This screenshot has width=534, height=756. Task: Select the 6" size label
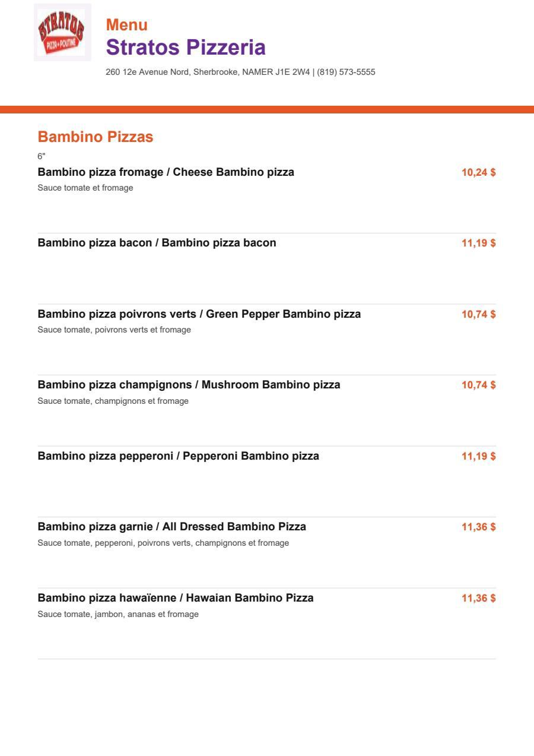click(42, 156)
